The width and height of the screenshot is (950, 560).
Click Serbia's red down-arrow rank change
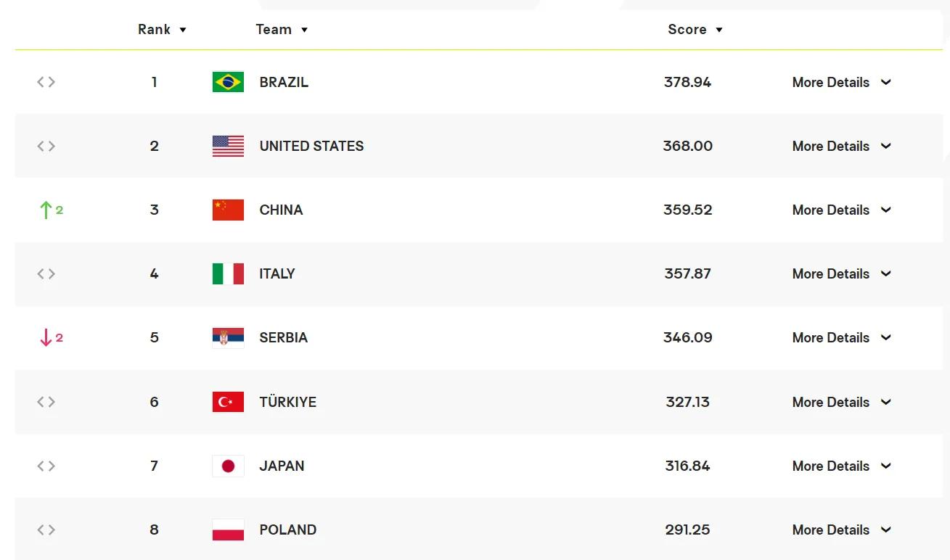(50, 337)
